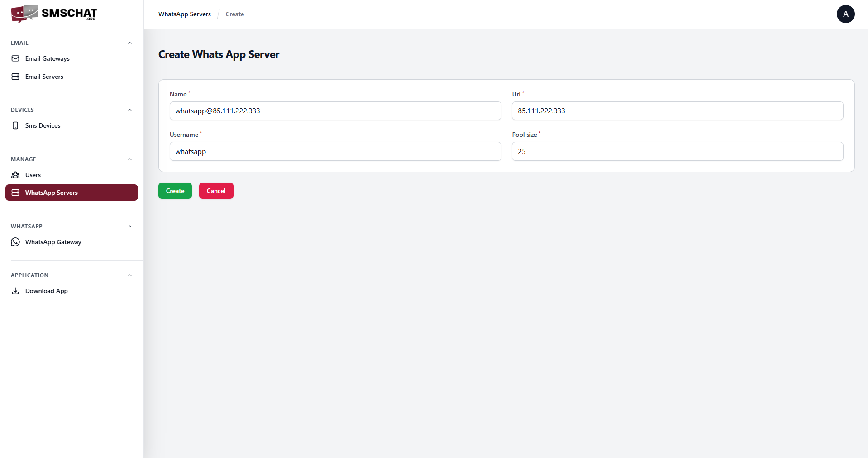Focus the Username input field
Image resolution: width=868 pixels, height=458 pixels.
tap(335, 151)
